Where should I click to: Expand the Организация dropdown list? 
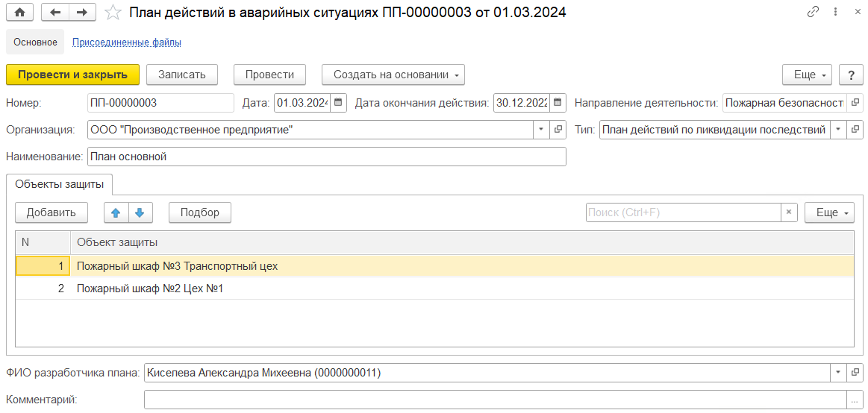click(x=541, y=130)
